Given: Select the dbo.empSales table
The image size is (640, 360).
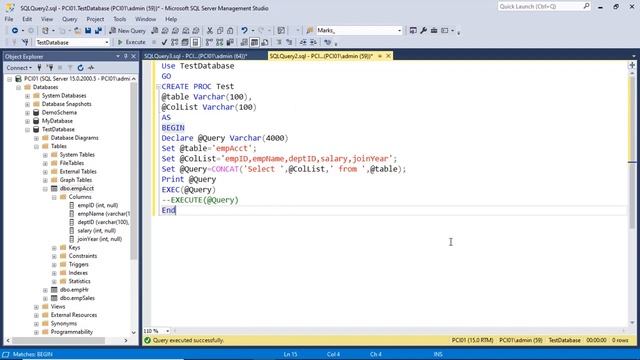Looking at the screenshot, I should (77, 298).
